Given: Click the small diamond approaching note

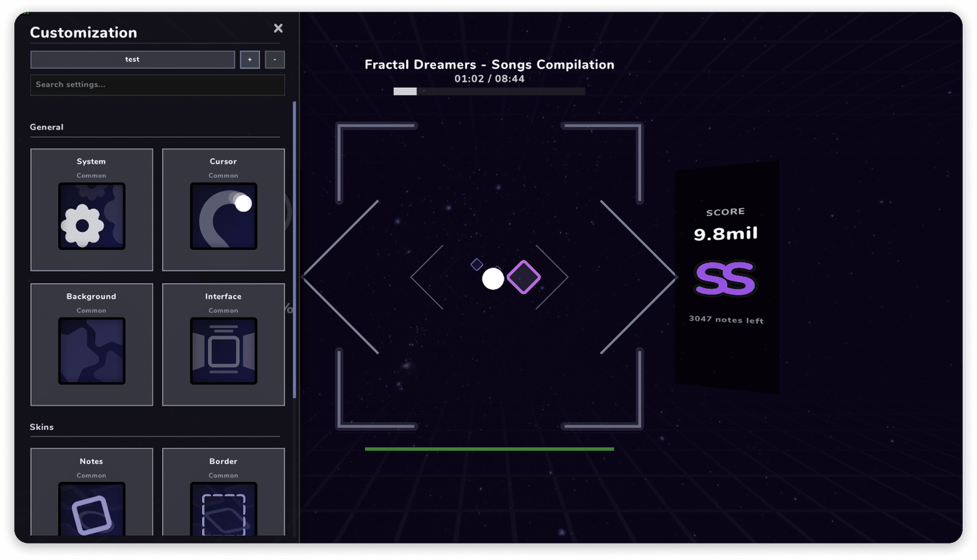Looking at the screenshot, I should tap(477, 264).
